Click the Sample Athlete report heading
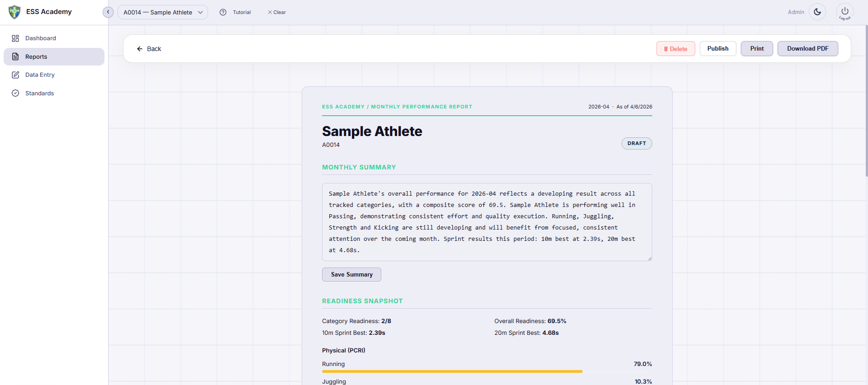This screenshot has height=385, width=868. [372, 131]
